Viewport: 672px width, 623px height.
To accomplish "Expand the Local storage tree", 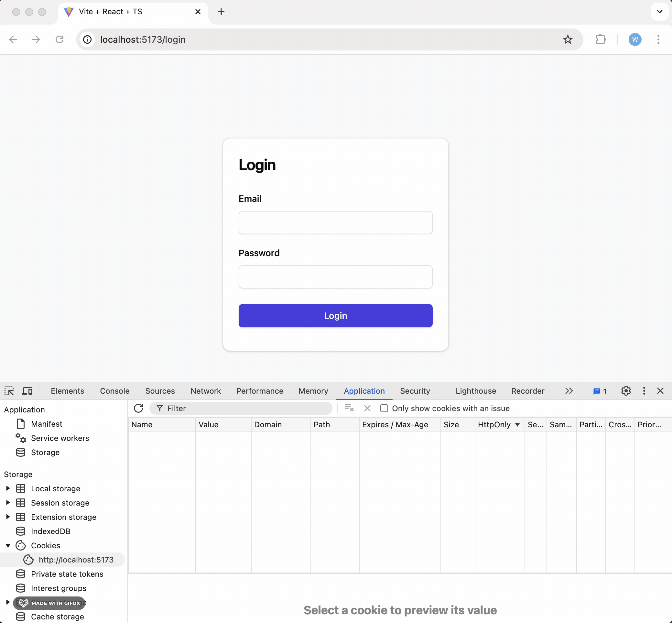I will point(8,488).
